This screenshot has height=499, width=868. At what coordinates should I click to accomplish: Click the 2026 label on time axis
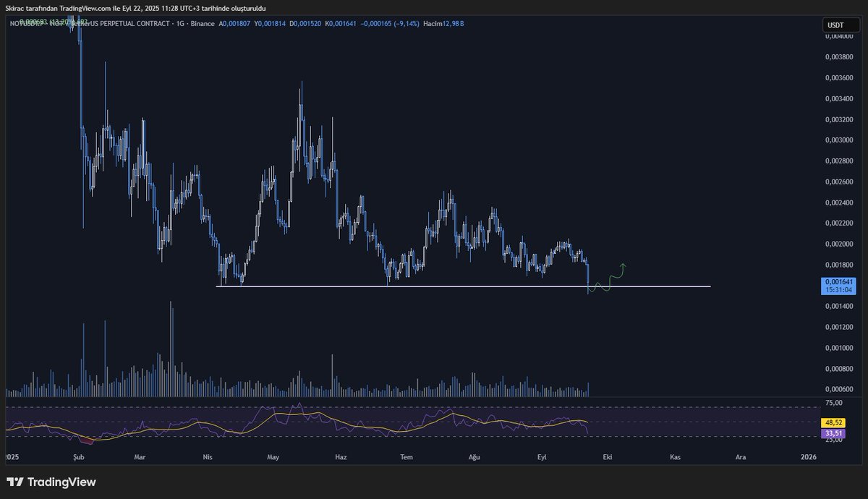(x=809, y=457)
